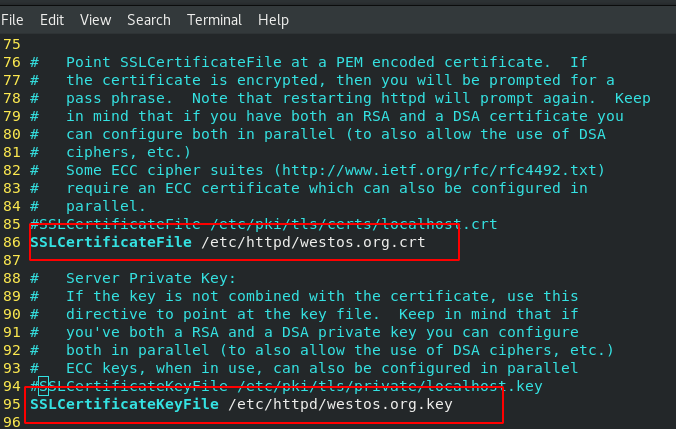The height and width of the screenshot is (429, 676).
Task: Click the cursor block on line 94
Action: click(44, 385)
